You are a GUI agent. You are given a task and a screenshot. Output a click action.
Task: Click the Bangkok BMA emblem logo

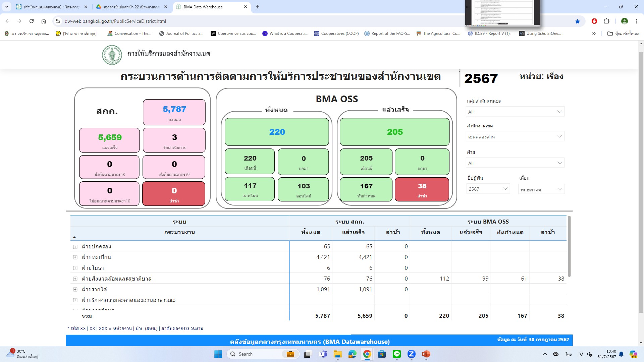pos(112,55)
